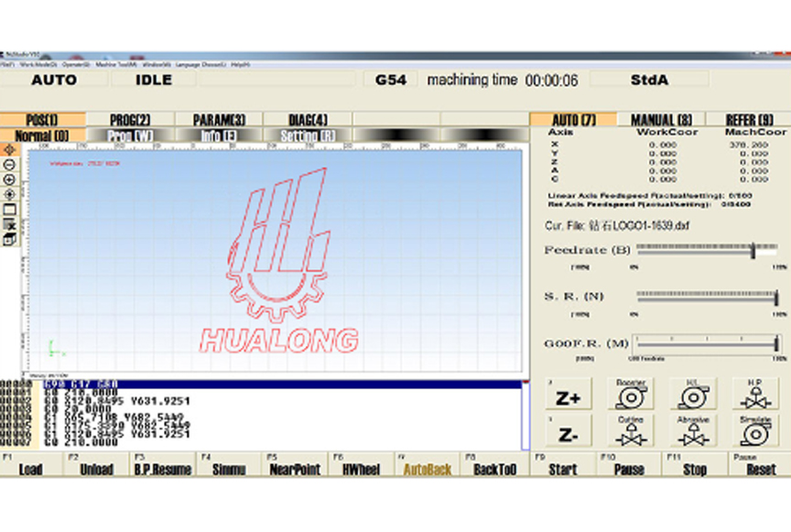This screenshot has width=791, height=532.
Task: Click the F11 Stop button
Action: pyautogui.click(x=695, y=464)
